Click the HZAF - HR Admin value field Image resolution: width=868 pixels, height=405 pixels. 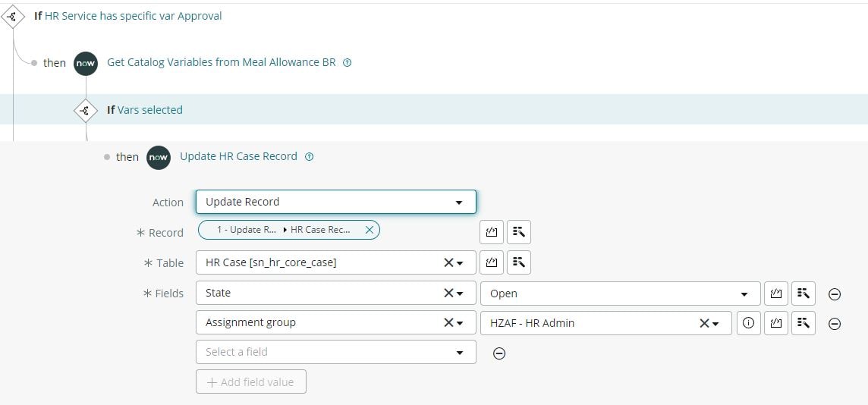click(x=606, y=323)
